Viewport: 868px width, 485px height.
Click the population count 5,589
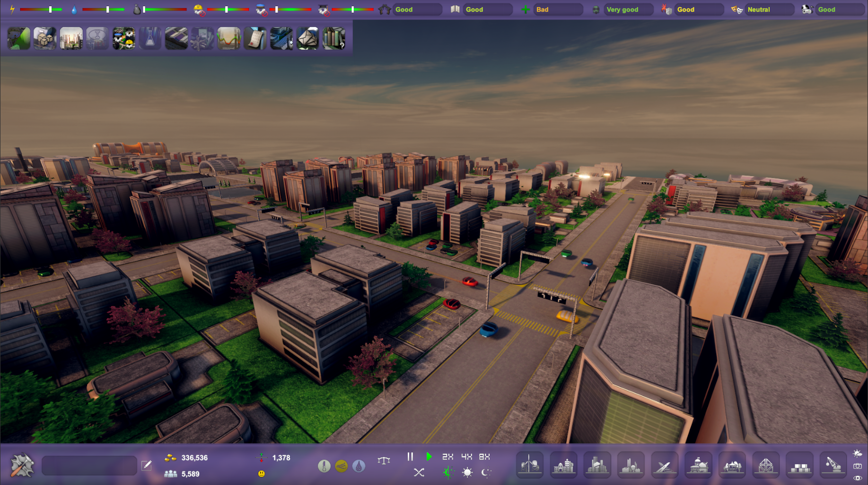point(190,474)
